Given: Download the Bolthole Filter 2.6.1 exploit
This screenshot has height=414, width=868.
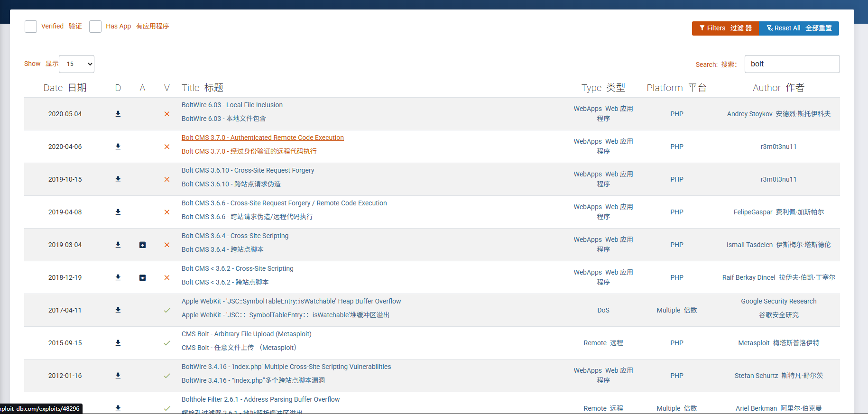Looking at the screenshot, I should pyautogui.click(x=118, y=408).
